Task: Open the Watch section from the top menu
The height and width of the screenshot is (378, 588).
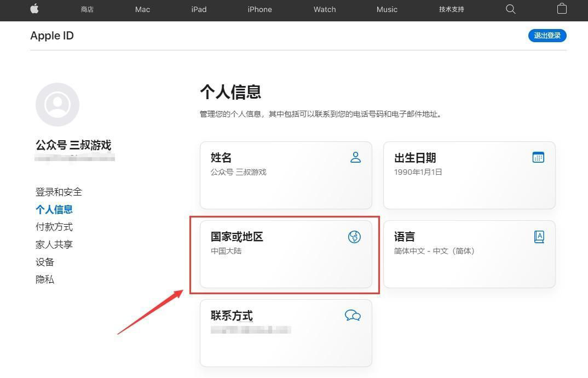Action: [x=325, y=9]
